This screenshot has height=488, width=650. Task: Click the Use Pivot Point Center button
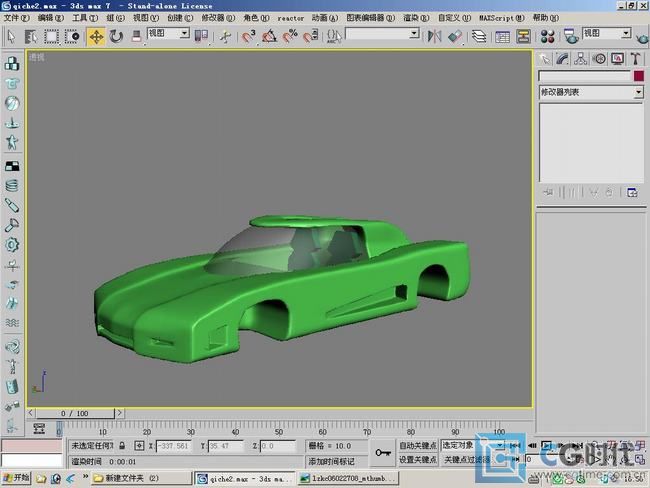pyautogui.click(x=201, y=36)
